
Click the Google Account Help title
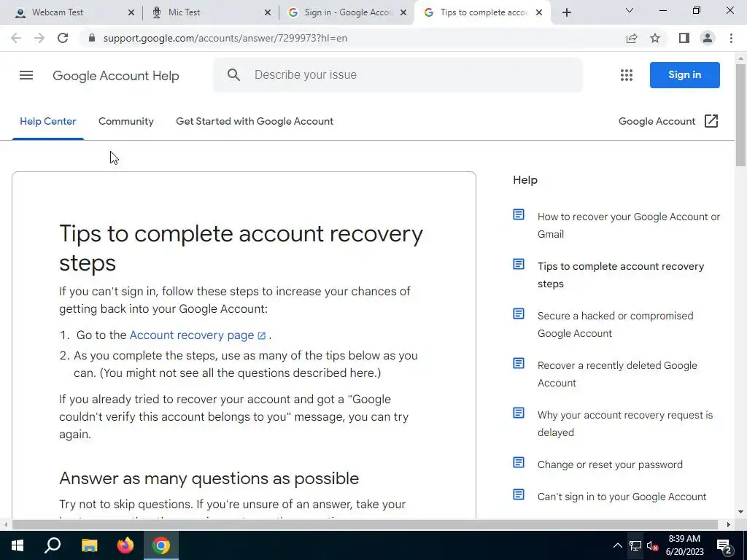coord(116,76)
